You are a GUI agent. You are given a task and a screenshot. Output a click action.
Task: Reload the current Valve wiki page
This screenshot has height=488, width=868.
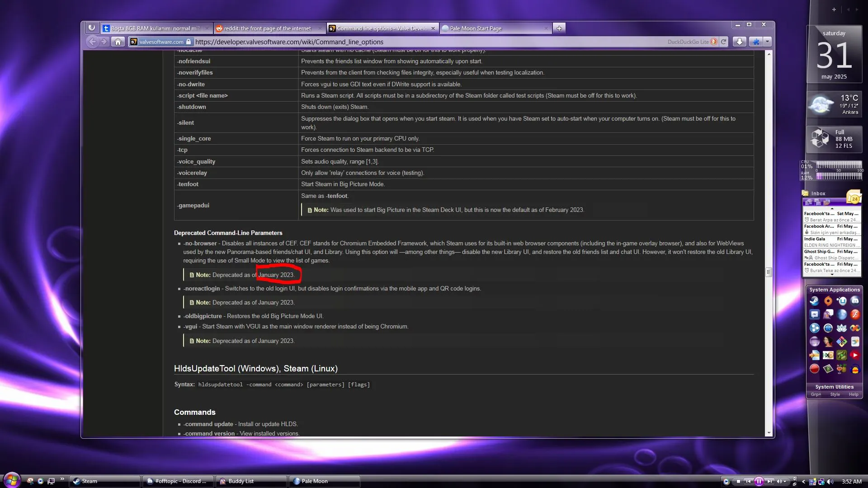(x=724, y=42)
